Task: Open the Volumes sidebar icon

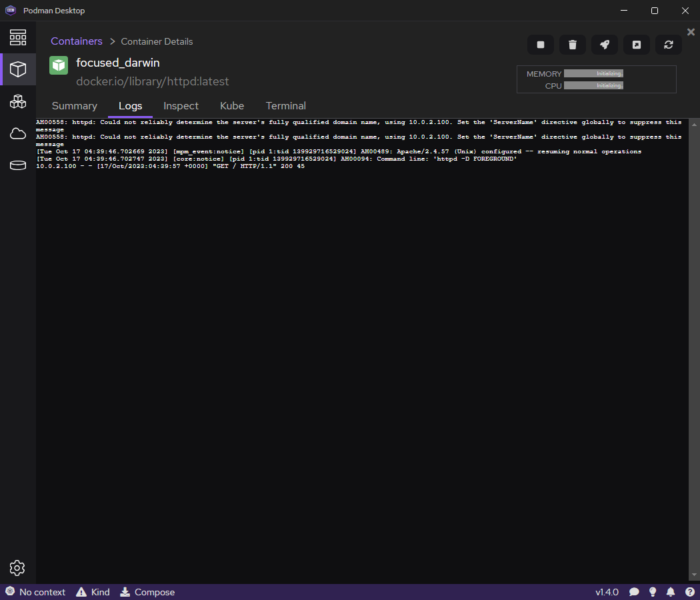Action: point(18,165)
